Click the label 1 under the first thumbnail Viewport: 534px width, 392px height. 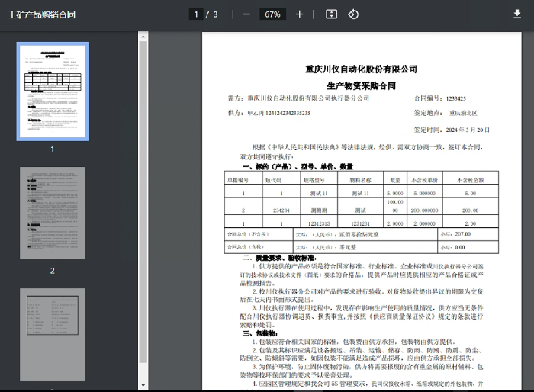coord(53,149)
